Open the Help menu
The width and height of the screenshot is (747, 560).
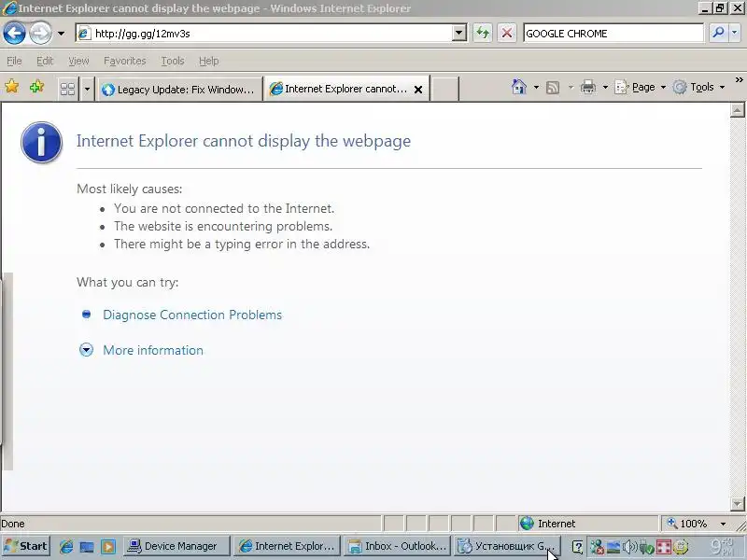(208, 61)
